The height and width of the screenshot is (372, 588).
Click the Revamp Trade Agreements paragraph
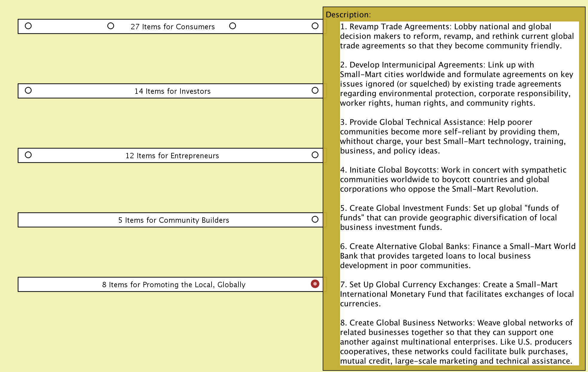[x=457, y=36]
